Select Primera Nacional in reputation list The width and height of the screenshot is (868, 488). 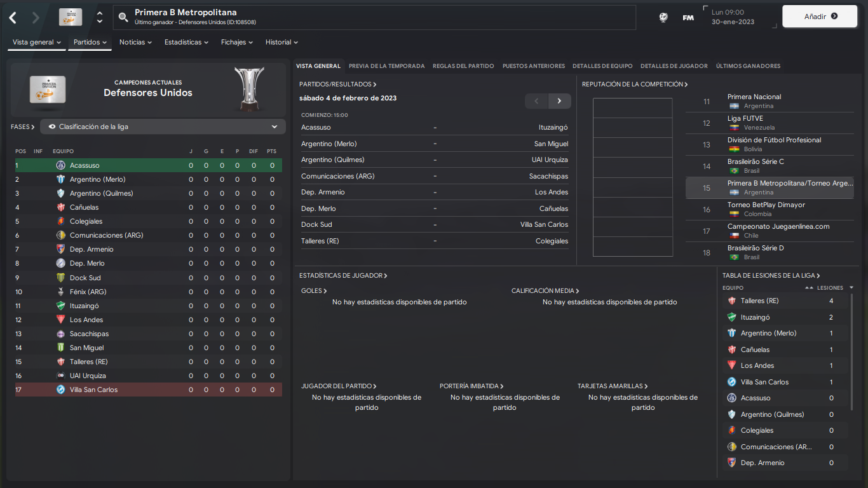pyautogui.click(x=770, y=102)
